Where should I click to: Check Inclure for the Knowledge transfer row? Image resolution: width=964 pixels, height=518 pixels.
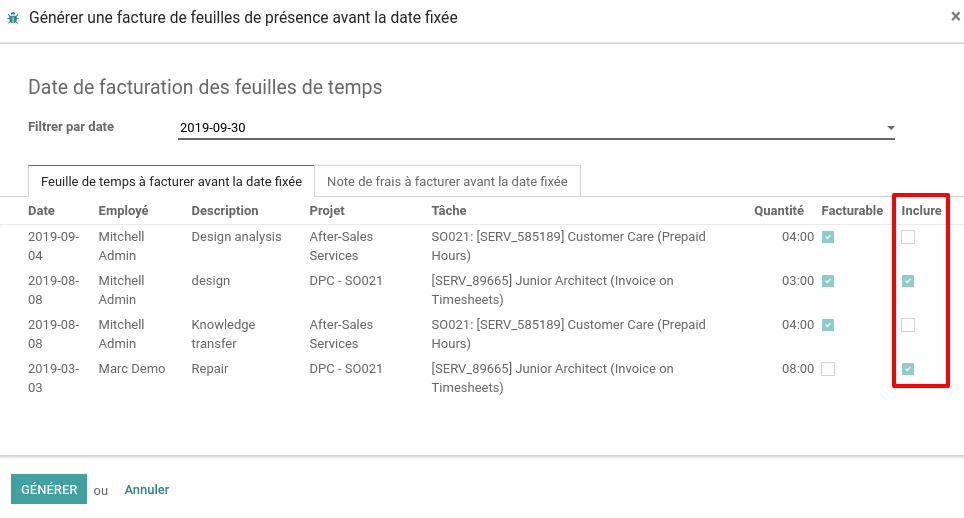pos(908,325)
